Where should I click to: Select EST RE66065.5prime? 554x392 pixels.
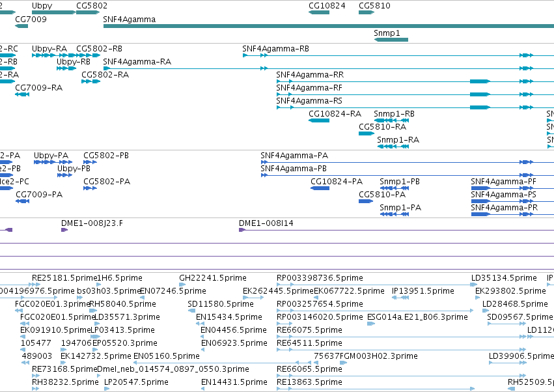[x=401, y=376]
